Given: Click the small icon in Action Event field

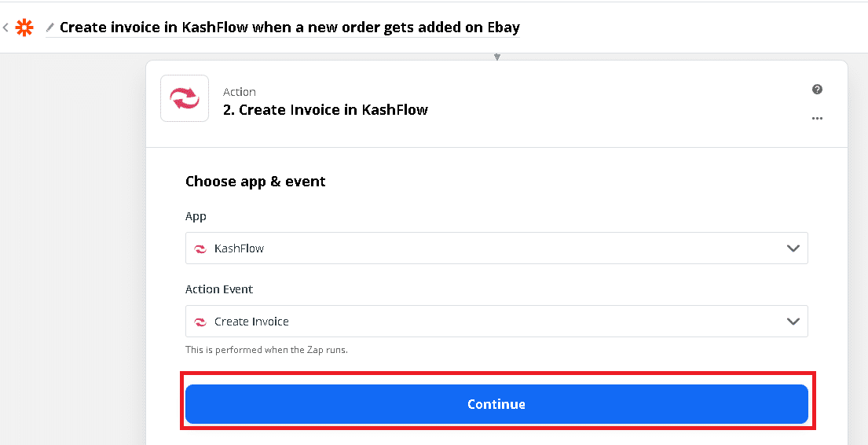Looking at the screenshot, I should (x=200, y=322).
